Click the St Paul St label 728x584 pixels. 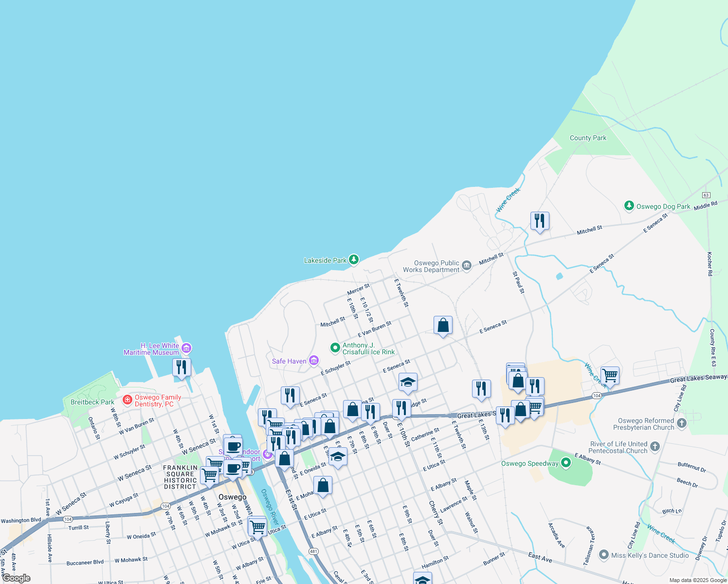click(519, 282)
